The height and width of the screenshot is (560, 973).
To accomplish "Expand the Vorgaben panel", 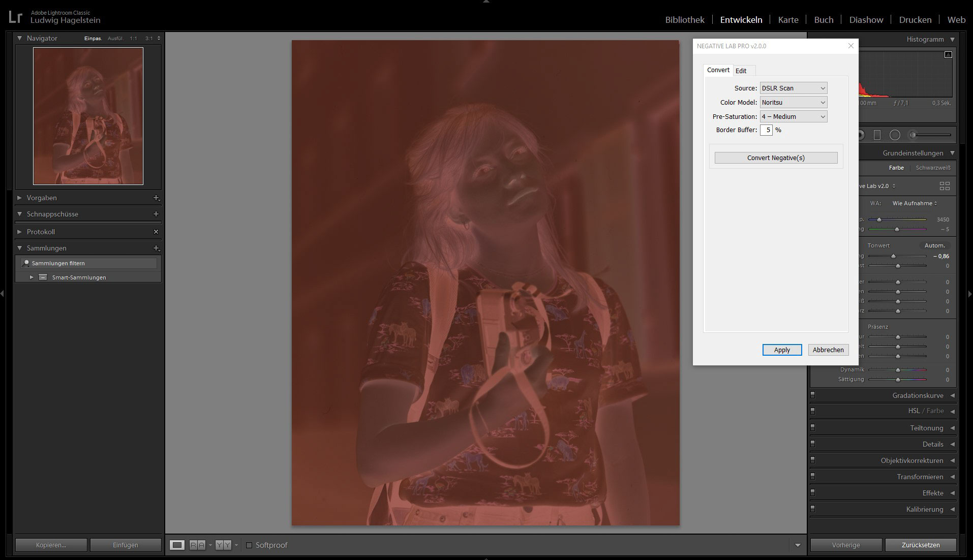I will pos(19,198).
